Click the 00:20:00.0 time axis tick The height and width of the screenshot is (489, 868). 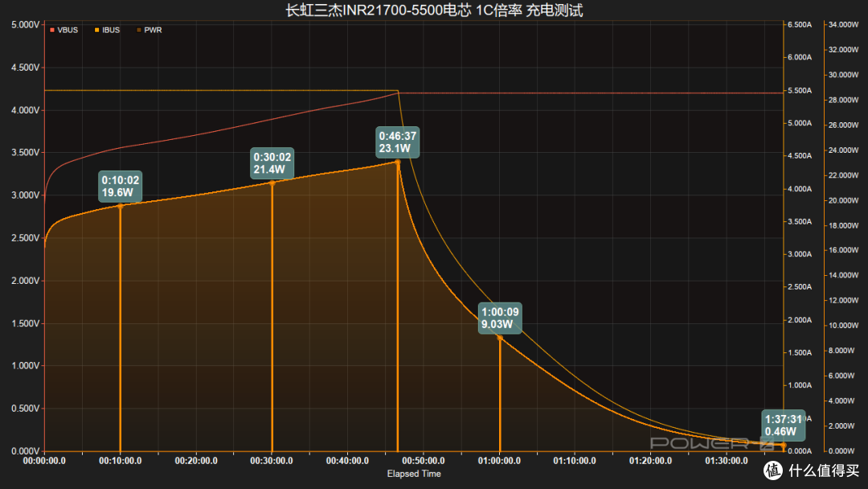click(196, 461)
